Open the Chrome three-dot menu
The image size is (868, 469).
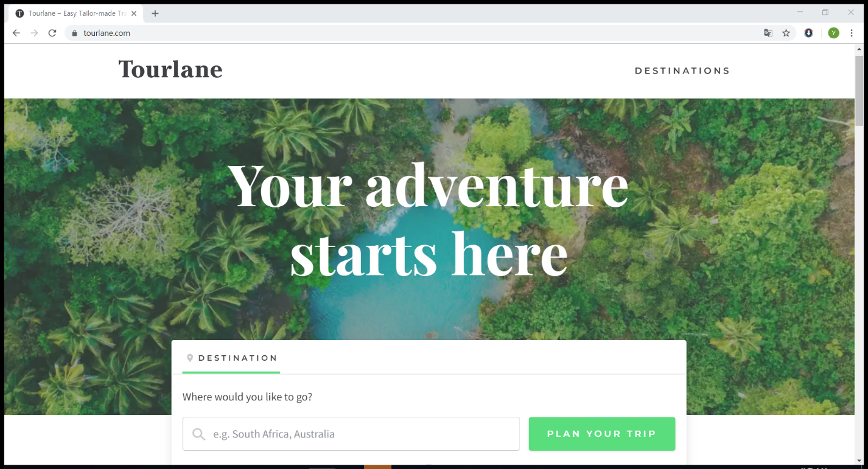point(852,33)
